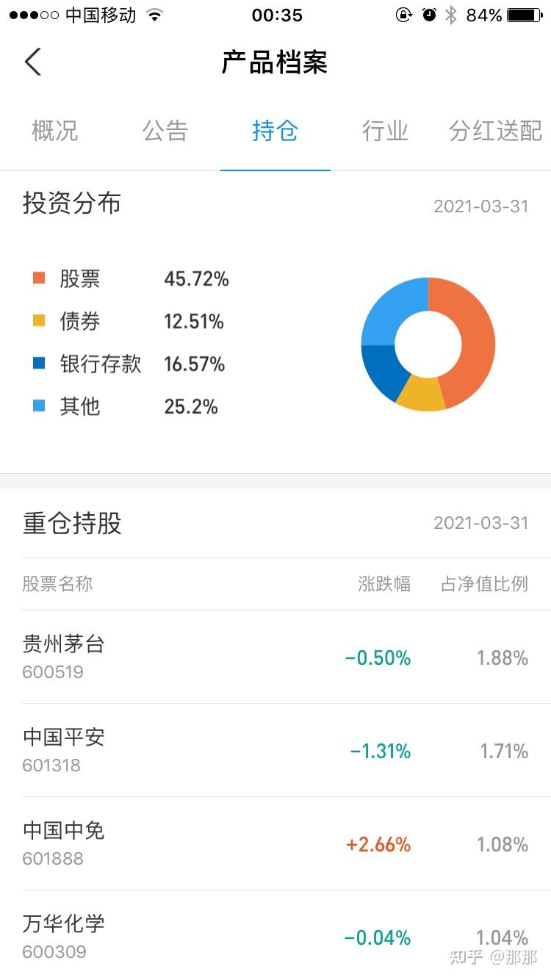Viewport: 551px width, 980px height.
Task: Click the yellow 债券 legend swatch
Action: [39, 320]
